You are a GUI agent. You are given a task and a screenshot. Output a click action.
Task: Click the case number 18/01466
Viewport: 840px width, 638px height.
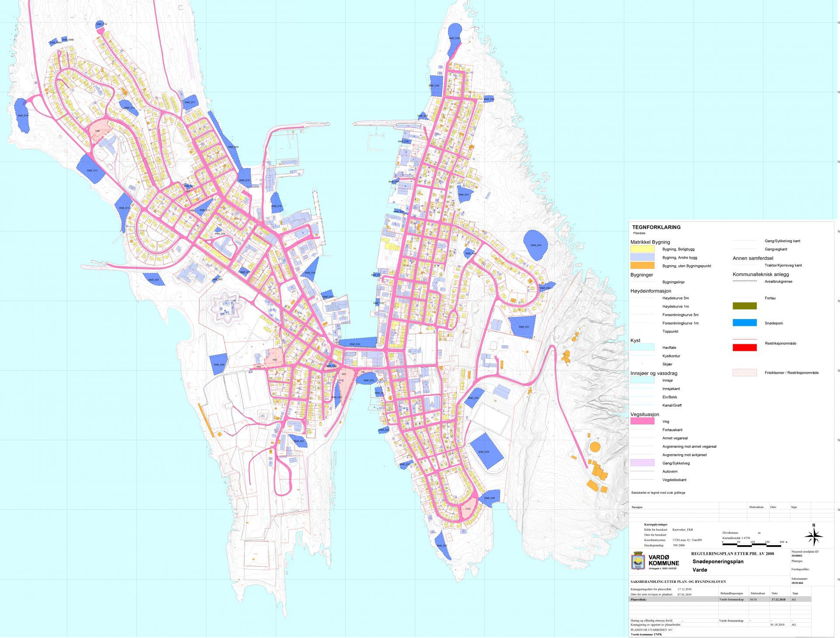click(797, 583)
